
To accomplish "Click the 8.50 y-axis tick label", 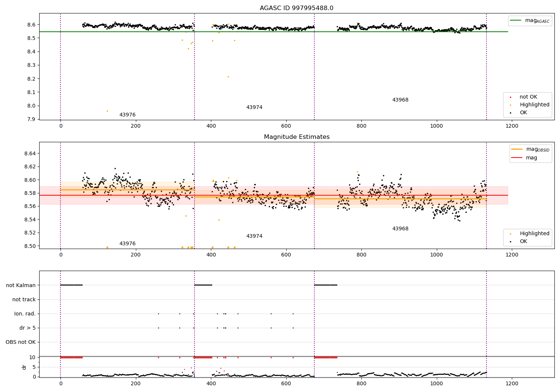I will pyautogui.click(x=30, y=246).
